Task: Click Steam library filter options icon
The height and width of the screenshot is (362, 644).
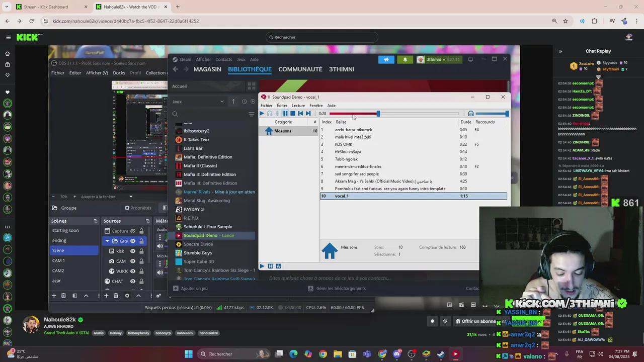Action: click(252, 114)
